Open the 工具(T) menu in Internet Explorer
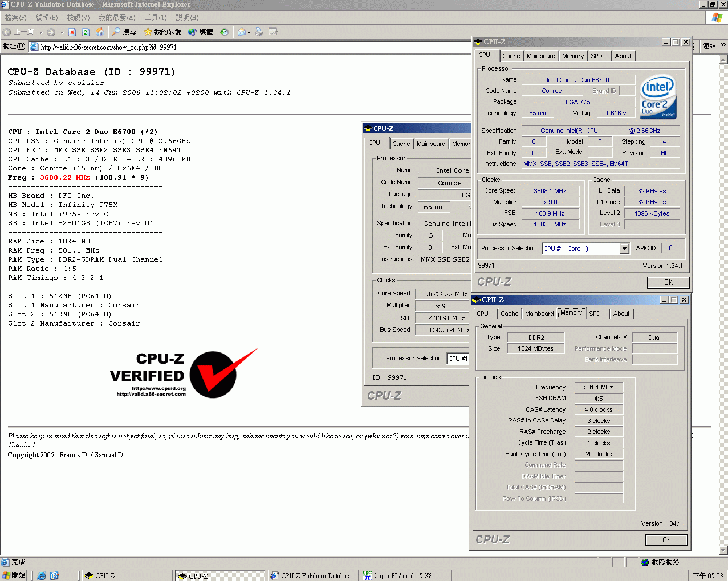 [155, 18]
